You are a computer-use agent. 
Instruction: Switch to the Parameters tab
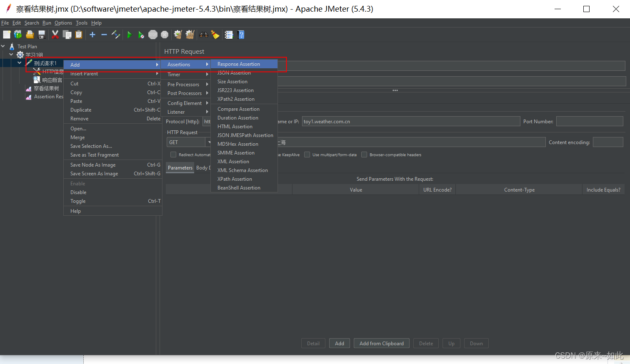[x=180, y=168]
